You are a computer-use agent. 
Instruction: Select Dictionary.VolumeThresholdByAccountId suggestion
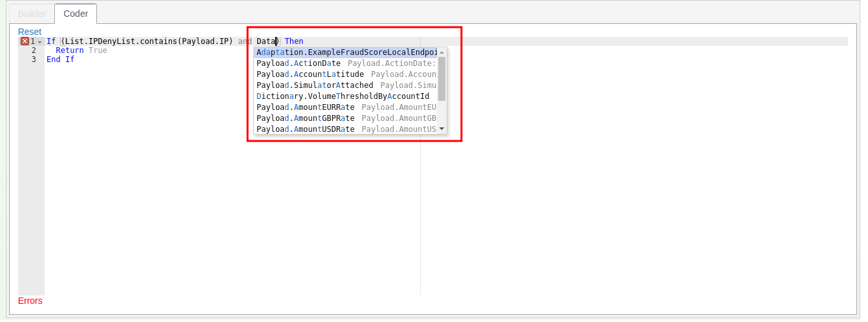346,96
